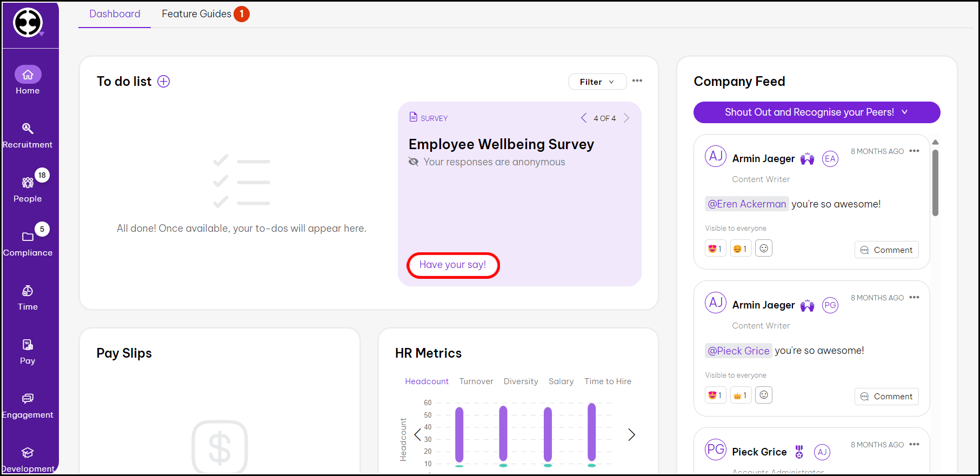Screen dimensions: 980x476
Task: Open To do list more options menu
Action: click(637, 81)
